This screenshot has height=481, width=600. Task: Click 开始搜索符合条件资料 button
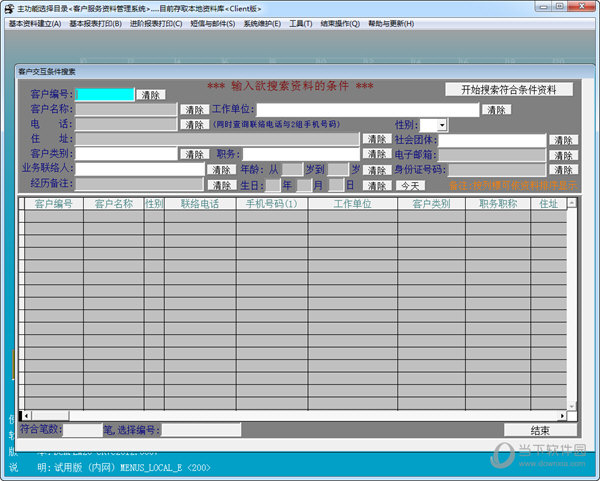[509, 90]
